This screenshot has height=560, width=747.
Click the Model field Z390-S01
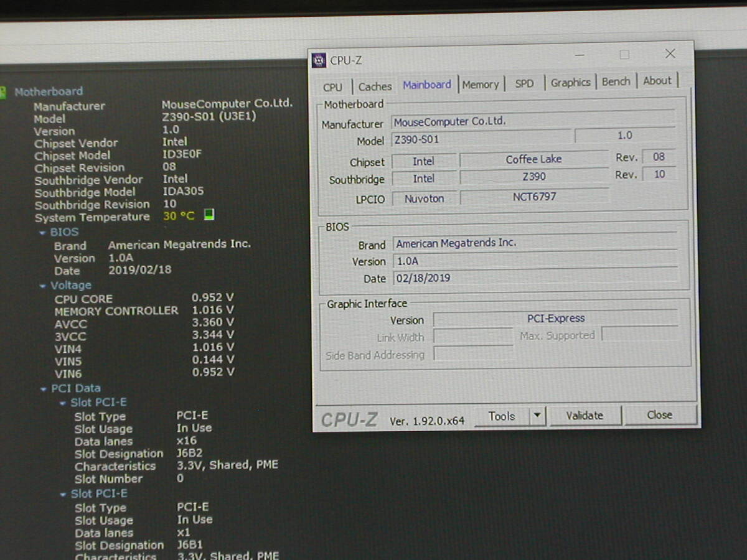(481, 139)
